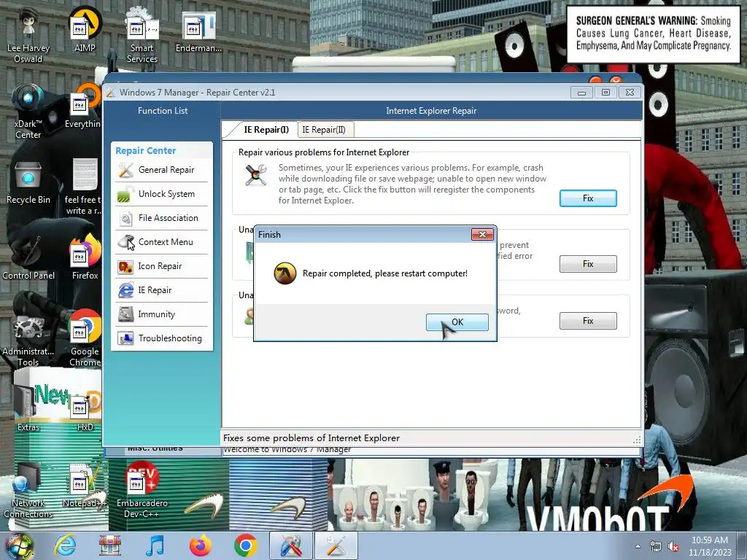
Task: Click the wrench icon beside the IE repair description
Action: [256, 175]
